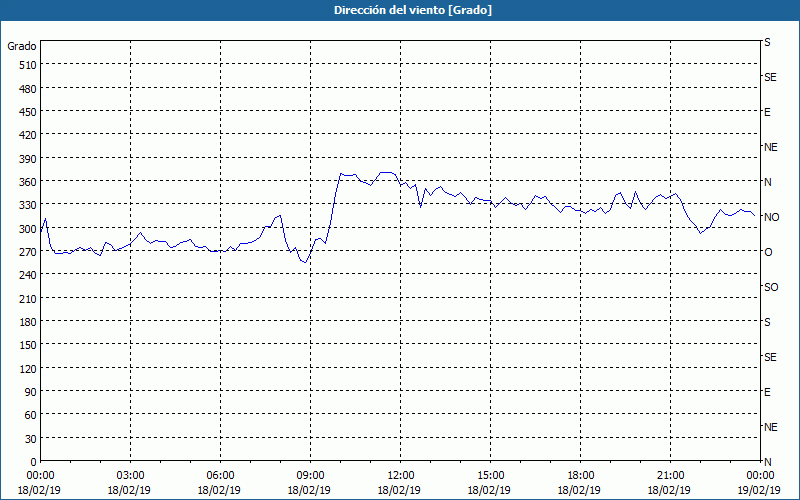The width and height of the screenshot is (800, 500).
Task: Click the wind line minimum after 22:00
Action: coord(701,233)
